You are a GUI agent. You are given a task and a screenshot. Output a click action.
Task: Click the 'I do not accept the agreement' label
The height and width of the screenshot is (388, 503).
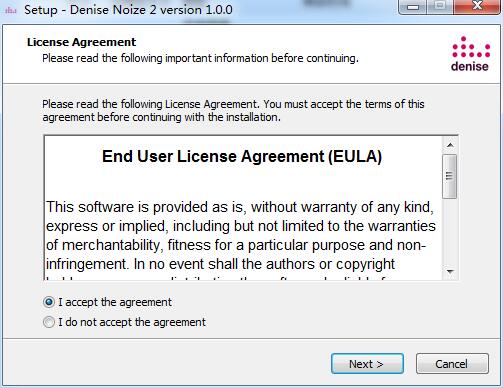coord(132,322)
